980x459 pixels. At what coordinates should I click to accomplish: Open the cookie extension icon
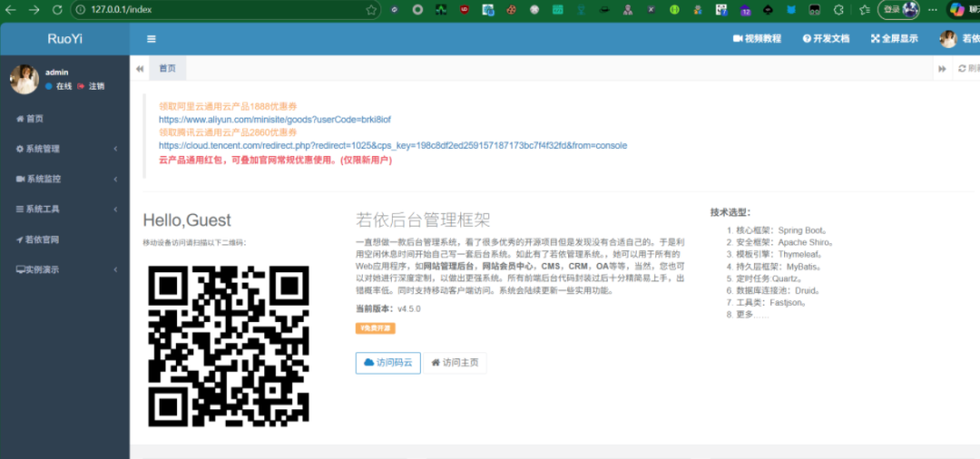pyautogui.click(x=511, y=10)
